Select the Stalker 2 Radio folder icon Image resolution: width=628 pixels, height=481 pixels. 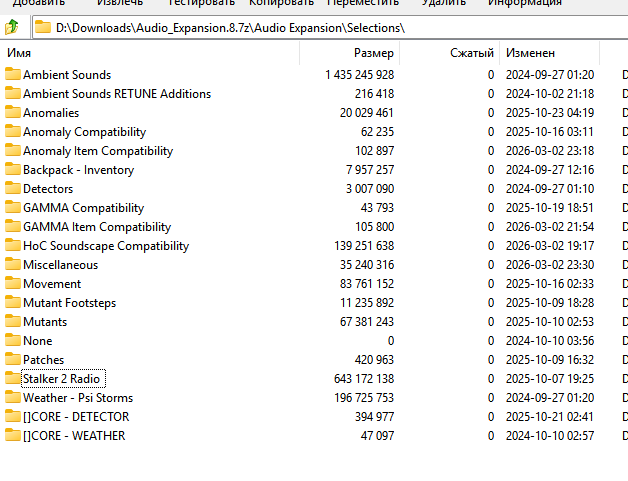click(x=13, y=378)
